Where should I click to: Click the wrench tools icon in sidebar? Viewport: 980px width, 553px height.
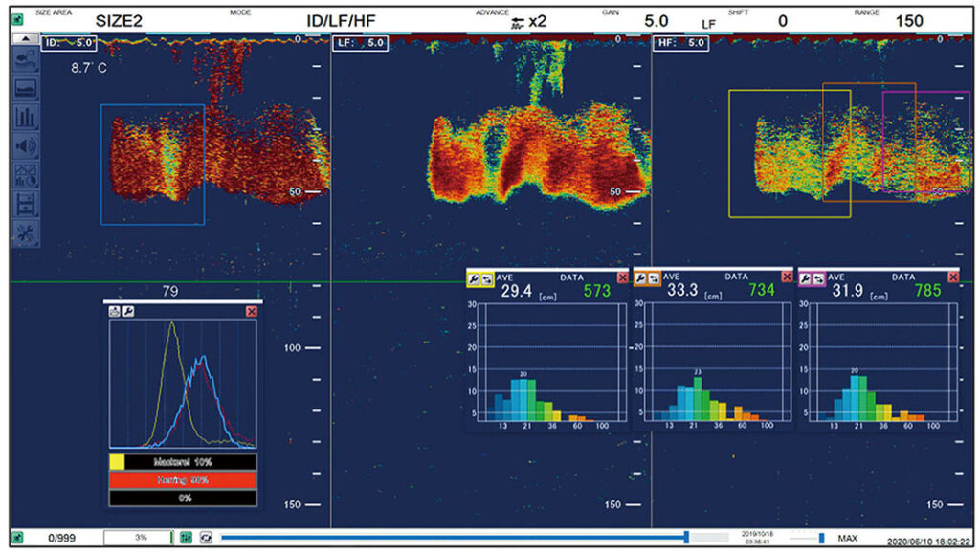(x=26, y=232)
